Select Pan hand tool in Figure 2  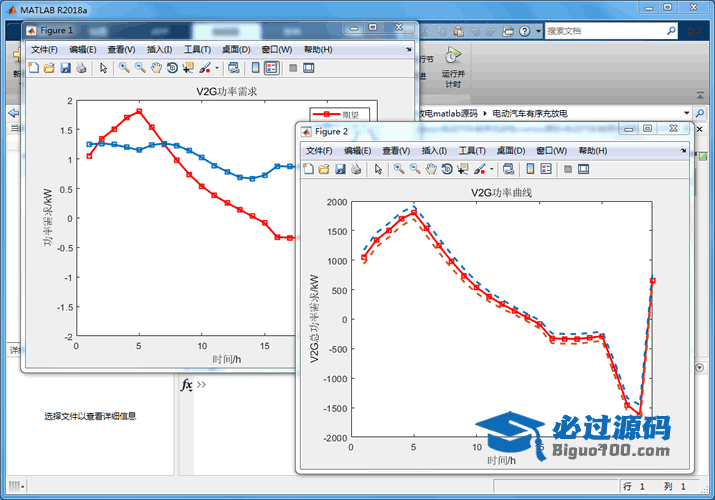[430, 169]
